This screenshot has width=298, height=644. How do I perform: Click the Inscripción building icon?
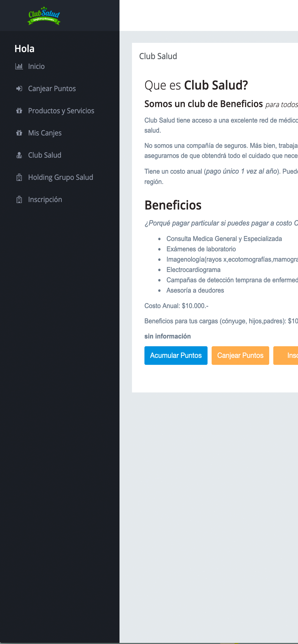coord(19,200)
